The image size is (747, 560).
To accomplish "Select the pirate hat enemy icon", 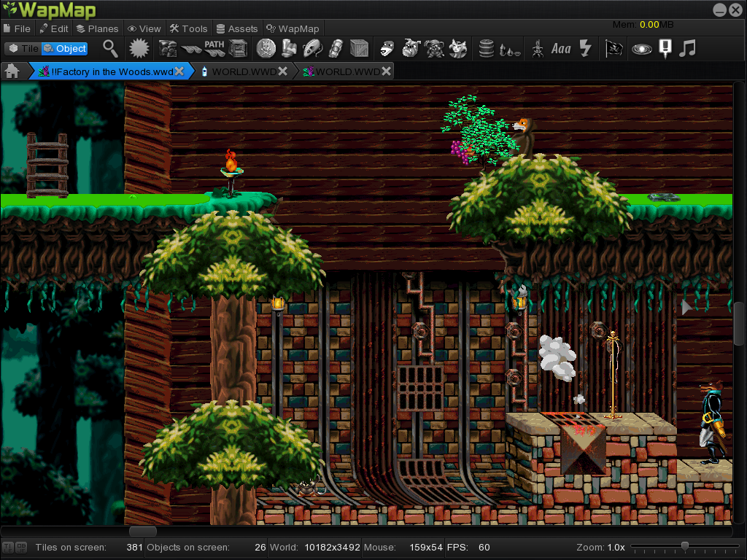I will pyautogui.click(x=434, y=49).
